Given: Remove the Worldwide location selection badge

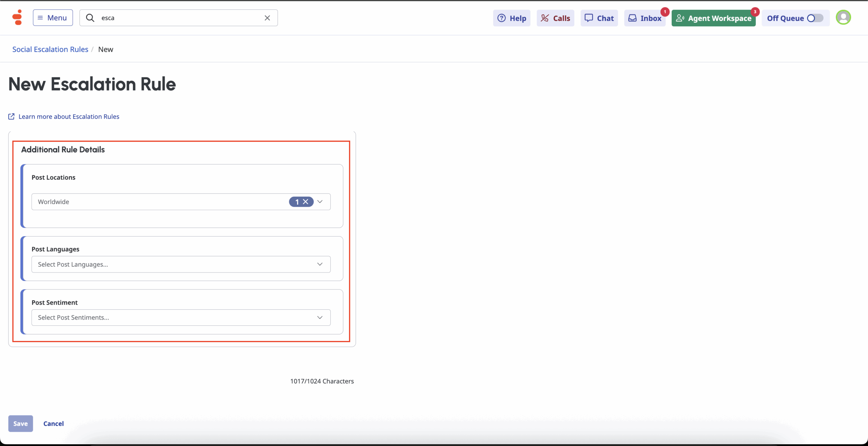Looking at the screenshot, I should pyautogui.click(x=305, y=202).
